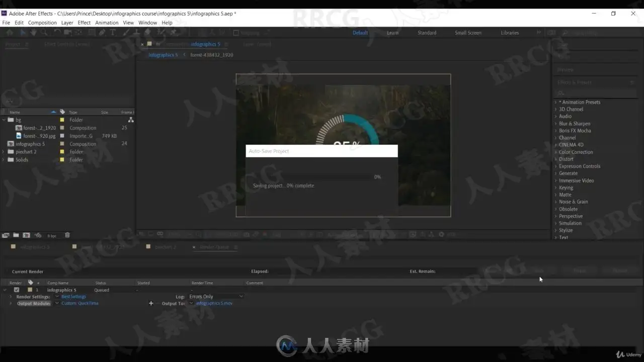
Task: Click the add output module plus icon
Action: pyautogui.click(x=151, y=304)
